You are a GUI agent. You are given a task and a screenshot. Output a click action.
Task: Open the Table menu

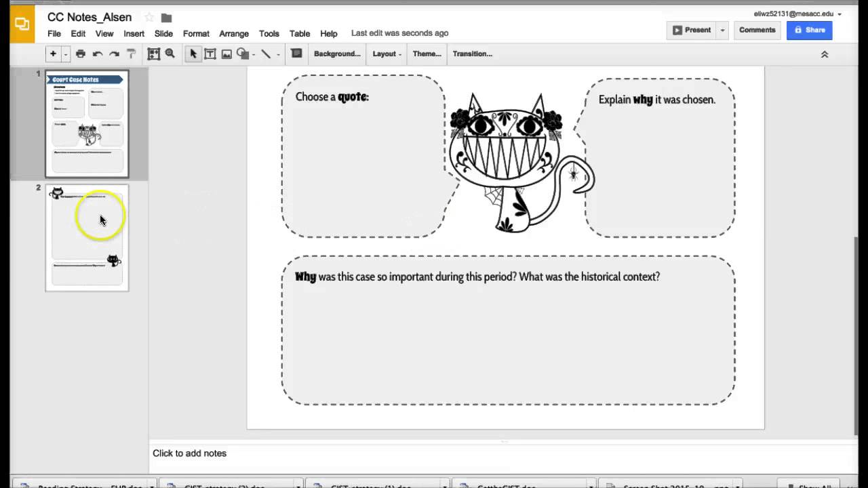click(300, 33)
